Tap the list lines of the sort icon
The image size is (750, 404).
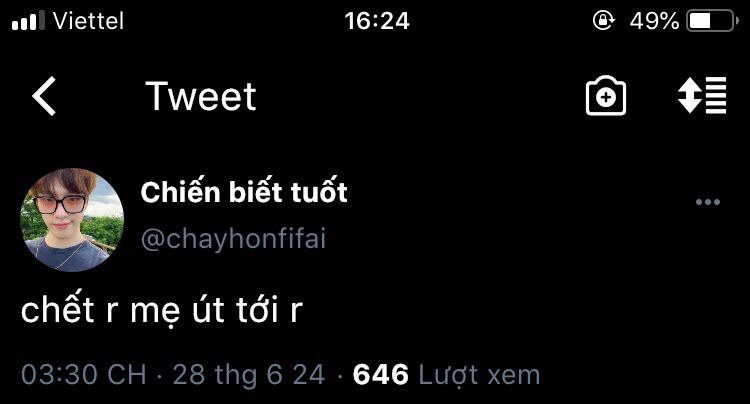[716, 95]
